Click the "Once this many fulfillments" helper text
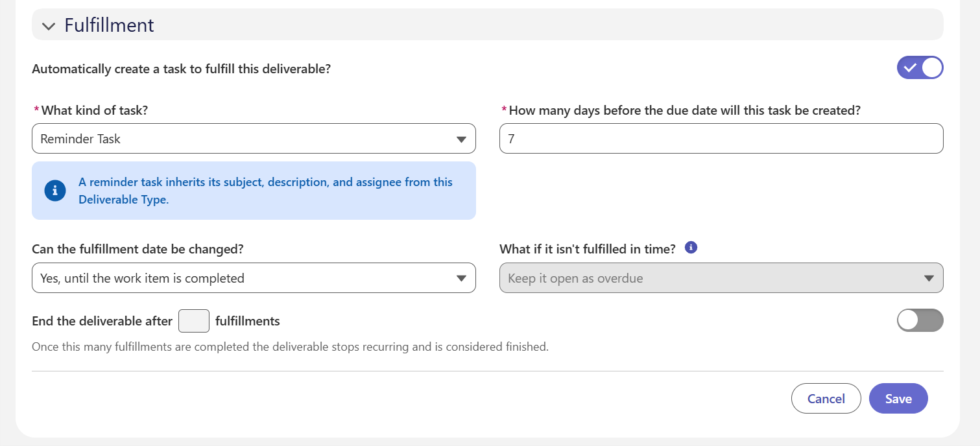Screen dimensions: 980x446 (290, 347)
